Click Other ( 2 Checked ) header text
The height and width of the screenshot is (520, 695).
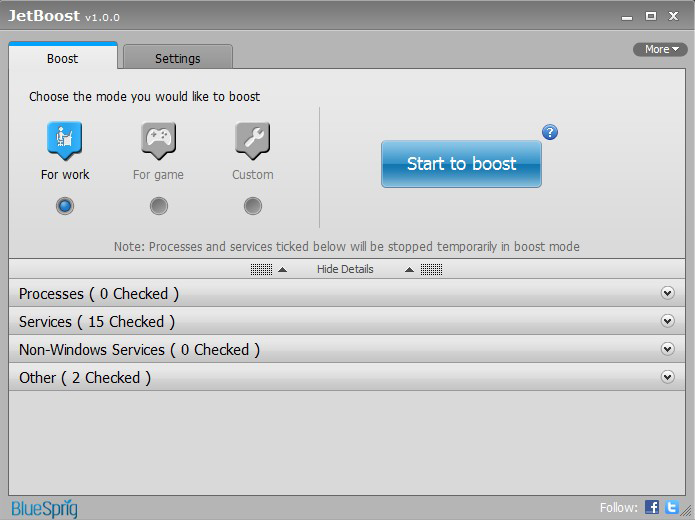[x=85, y=378]
